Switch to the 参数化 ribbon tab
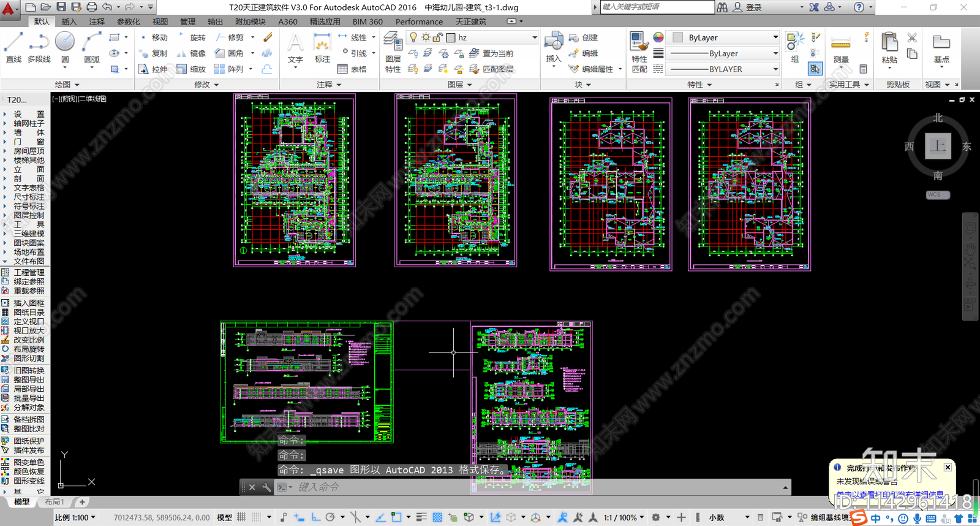The height and width of the screenshot is (526, 980). [128, 21]
